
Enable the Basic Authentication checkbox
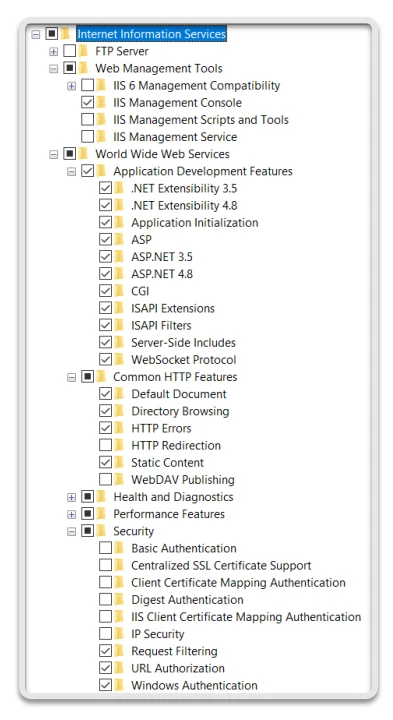tap(106, 548)
